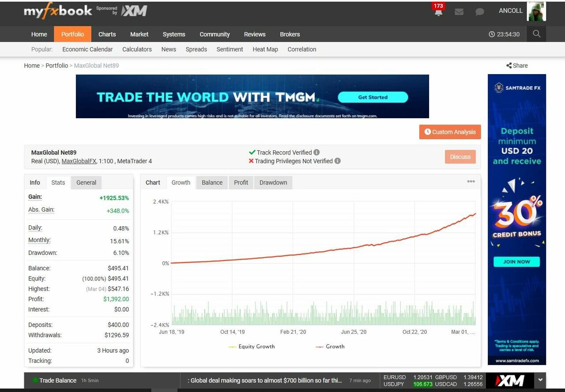The width and height of the screenshot is (565, 392).
Task: Toggle the Growth legend series under the chart
Action: (330, 347)
